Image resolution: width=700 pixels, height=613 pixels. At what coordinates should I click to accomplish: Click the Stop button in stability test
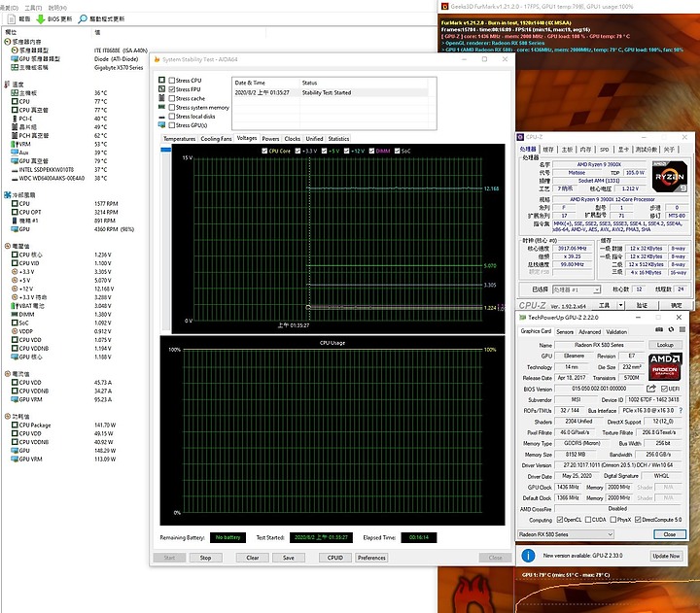click(x=205, y=558)
